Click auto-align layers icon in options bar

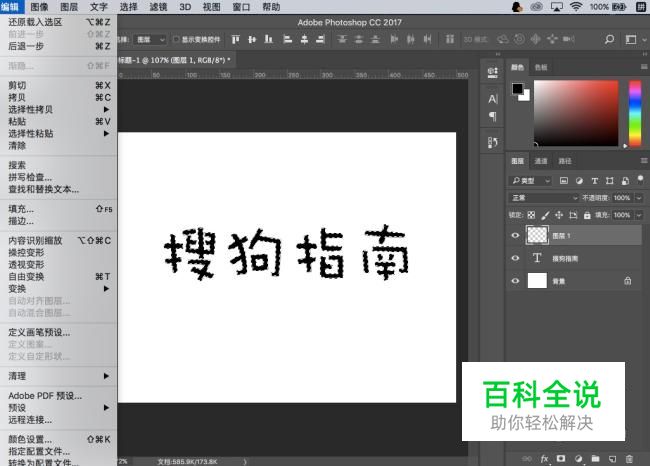[x=450, y=39]
